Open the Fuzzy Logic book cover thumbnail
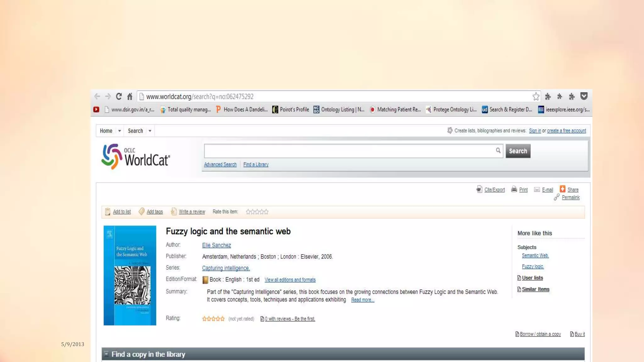This screenshot has height=362, width=644. 130,275
